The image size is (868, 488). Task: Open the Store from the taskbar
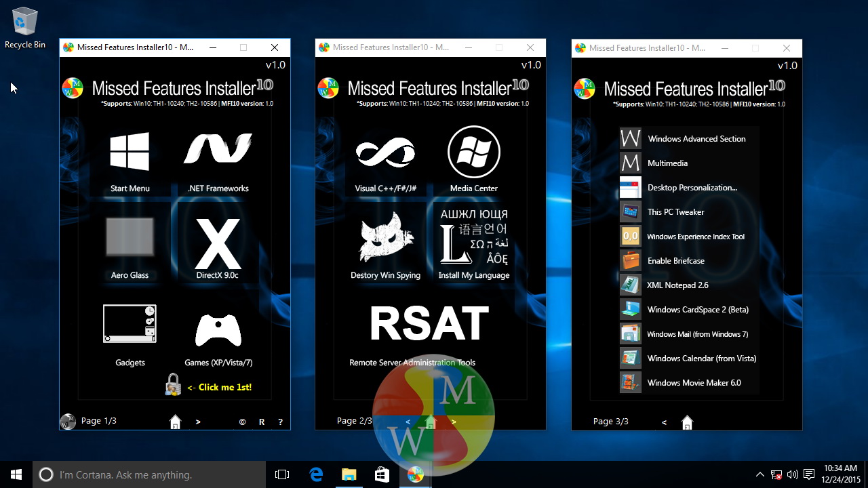pos(381,474)
